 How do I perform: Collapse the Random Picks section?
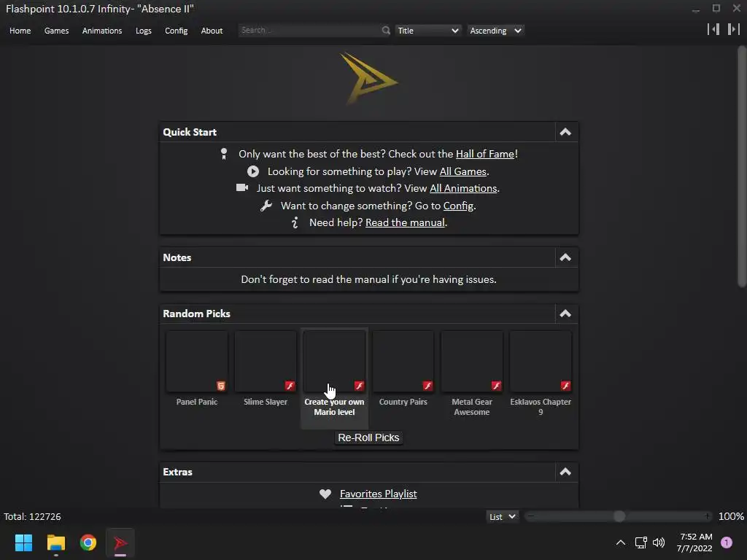[x=565, y=314]
